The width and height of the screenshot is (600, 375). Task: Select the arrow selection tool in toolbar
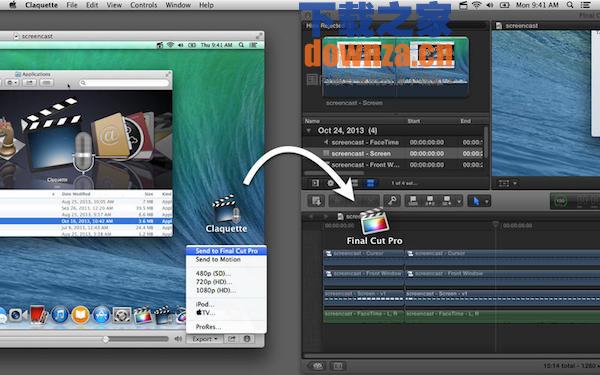(476, 201)
